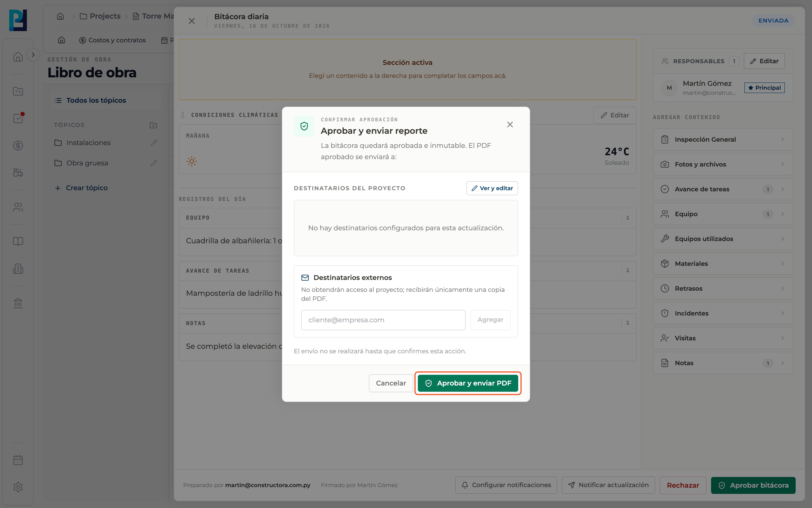The height and width of the screenshot is (508, 812).
Task: Click home icon in breadcrumb
Action: point(60,16)
